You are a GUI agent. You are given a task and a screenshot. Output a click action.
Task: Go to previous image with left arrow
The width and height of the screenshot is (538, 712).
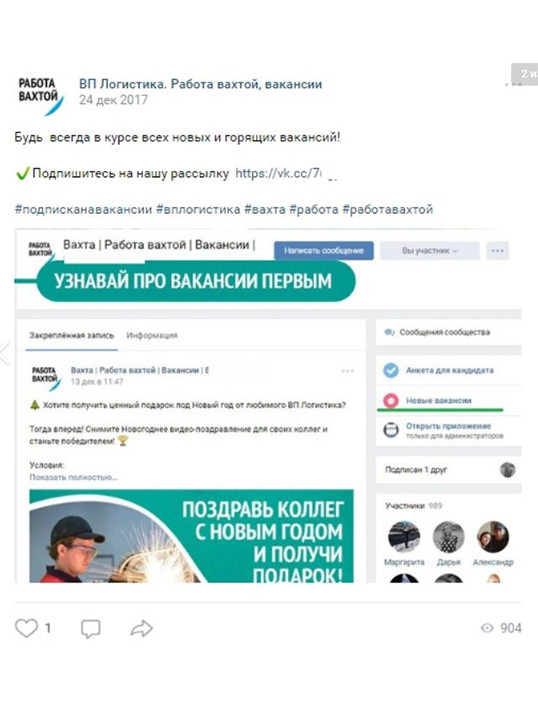click(x=5, y=352)
